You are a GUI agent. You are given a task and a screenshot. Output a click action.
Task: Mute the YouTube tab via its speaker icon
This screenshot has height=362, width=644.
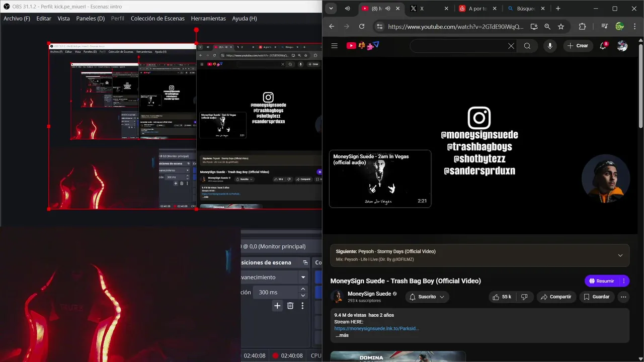(x=387, y=9)
